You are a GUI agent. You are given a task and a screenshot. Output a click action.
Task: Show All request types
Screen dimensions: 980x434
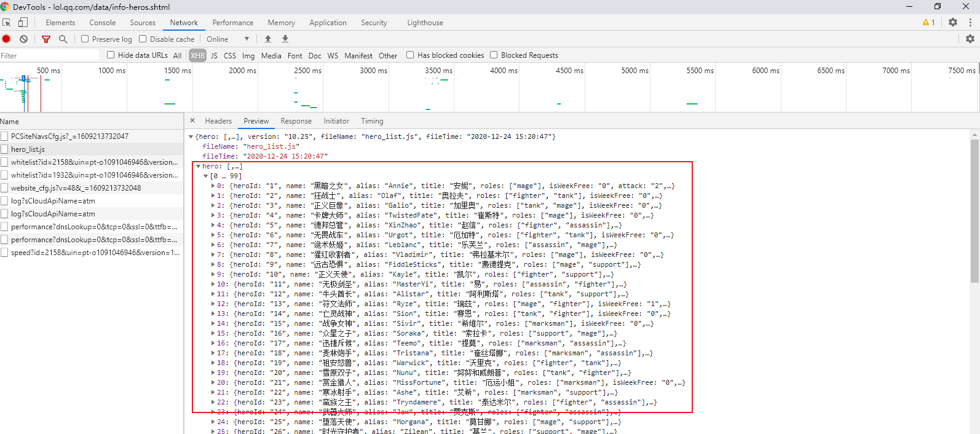coord(178,55)
